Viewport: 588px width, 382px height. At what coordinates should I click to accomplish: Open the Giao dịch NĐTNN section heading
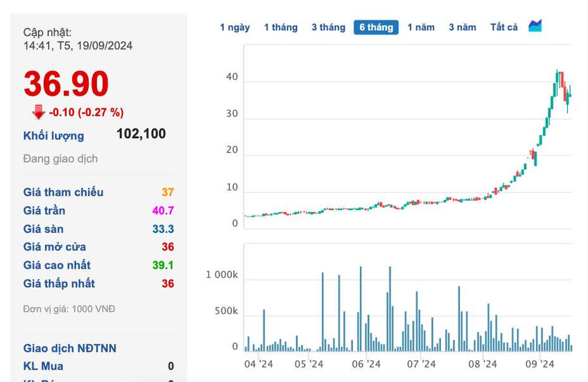point(70,349)
